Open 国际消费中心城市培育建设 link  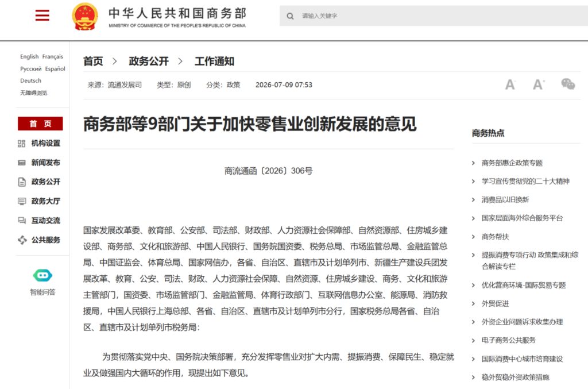tap(522, 359)
